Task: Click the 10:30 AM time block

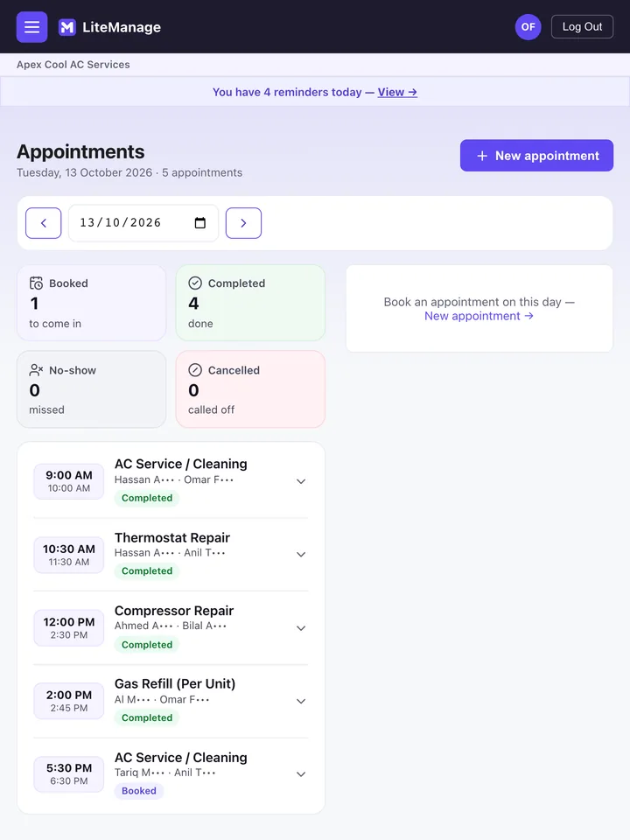Action: click(x=68, y=555)
